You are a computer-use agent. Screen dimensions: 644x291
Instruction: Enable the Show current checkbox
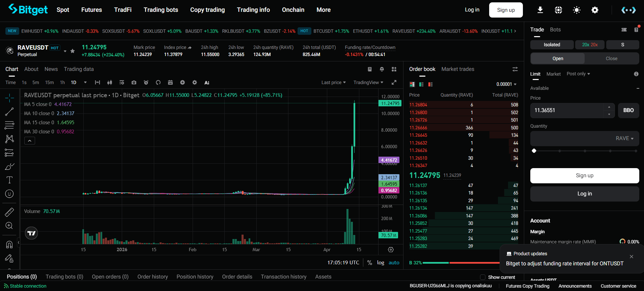[482, 277]
